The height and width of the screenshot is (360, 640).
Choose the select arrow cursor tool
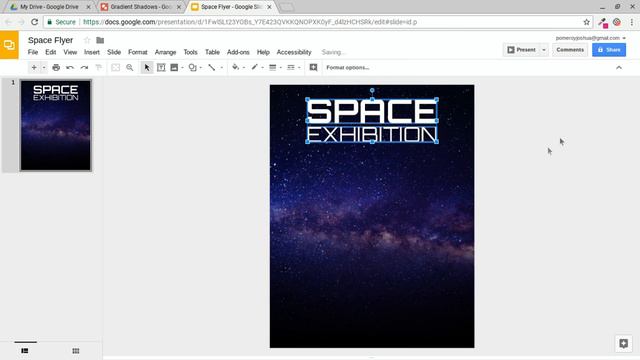147,68
